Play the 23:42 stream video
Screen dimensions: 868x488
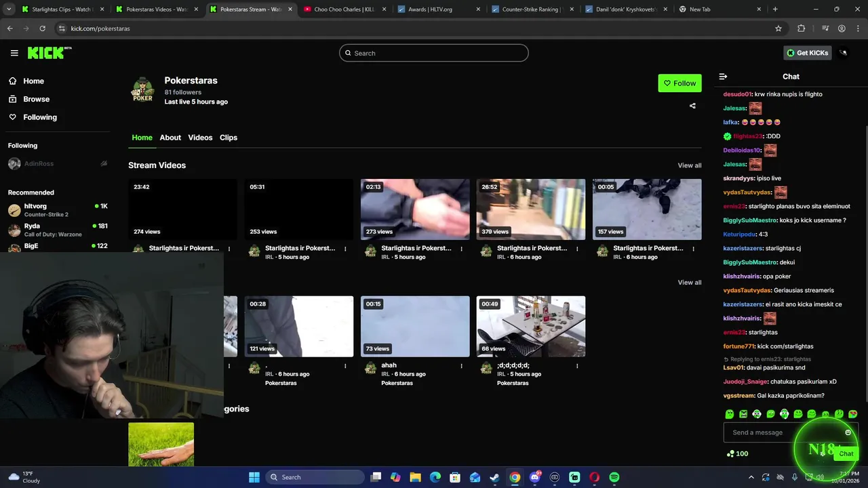click(183, 209)
